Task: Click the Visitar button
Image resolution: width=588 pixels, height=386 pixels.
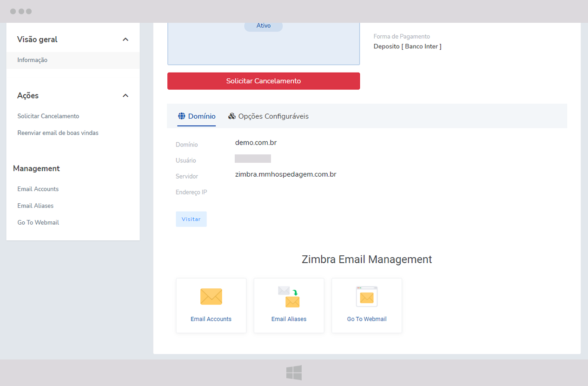Action: [191, 219]
